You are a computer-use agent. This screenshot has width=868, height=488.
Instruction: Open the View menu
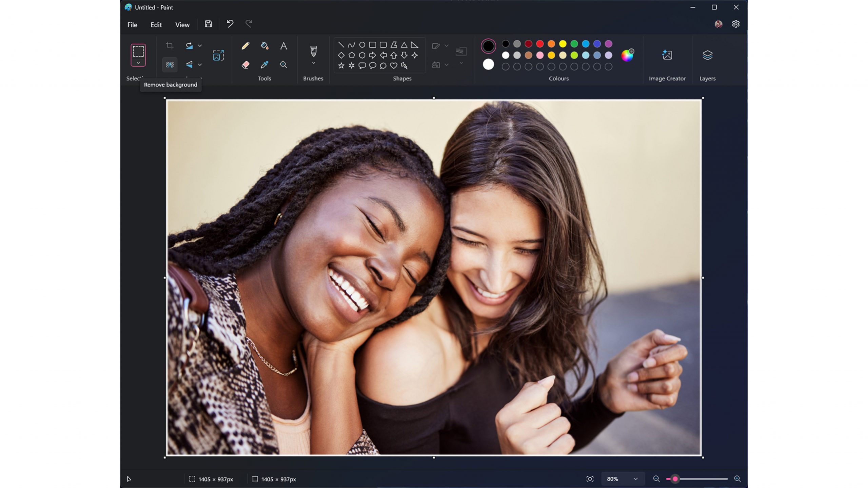point(182,24)
